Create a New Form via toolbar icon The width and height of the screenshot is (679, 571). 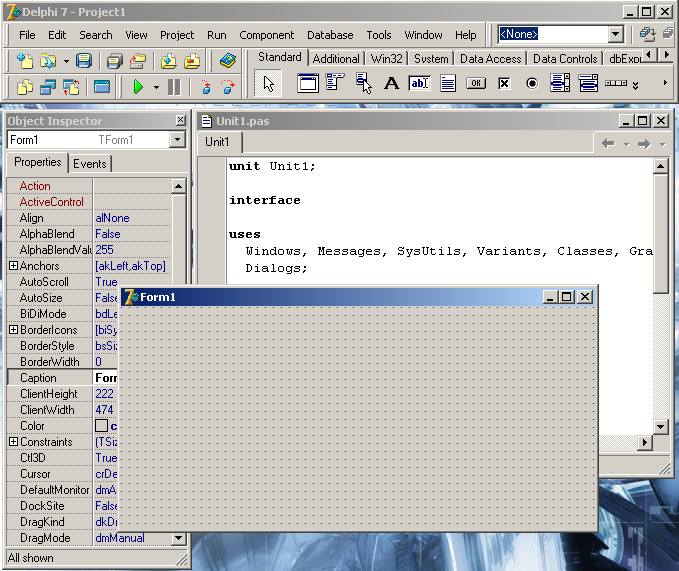coord(102,87)
